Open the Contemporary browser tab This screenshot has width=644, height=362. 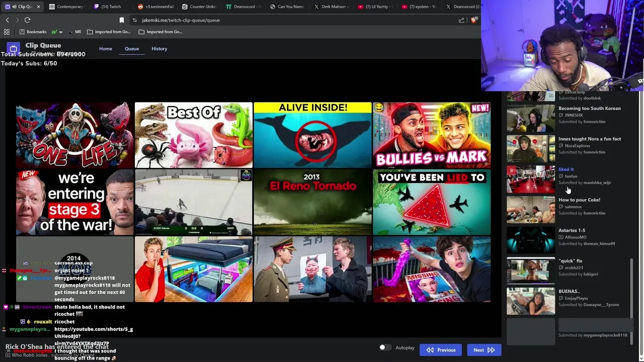pyautogui.click(x=66, y=7)
